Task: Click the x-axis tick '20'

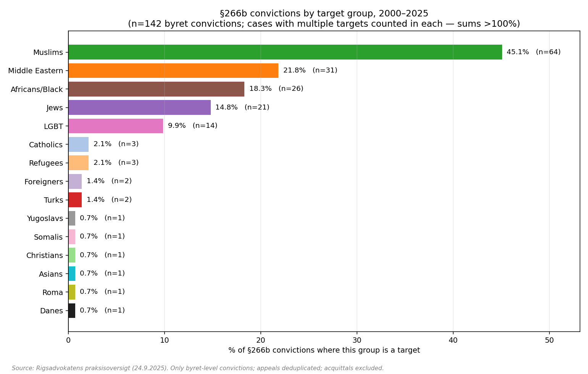Action: (261, 340)
